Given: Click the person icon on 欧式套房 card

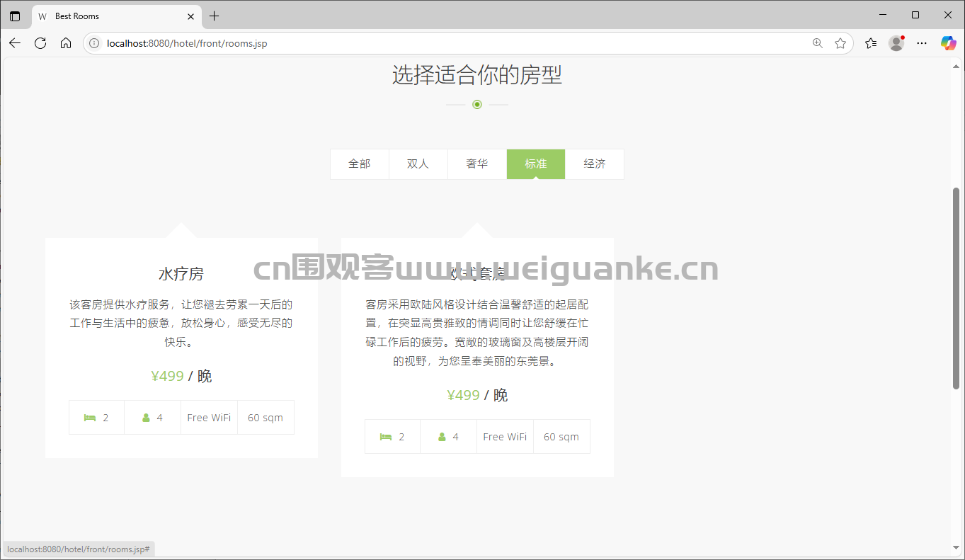Looking at the screenshot, I should coord(442,436).
